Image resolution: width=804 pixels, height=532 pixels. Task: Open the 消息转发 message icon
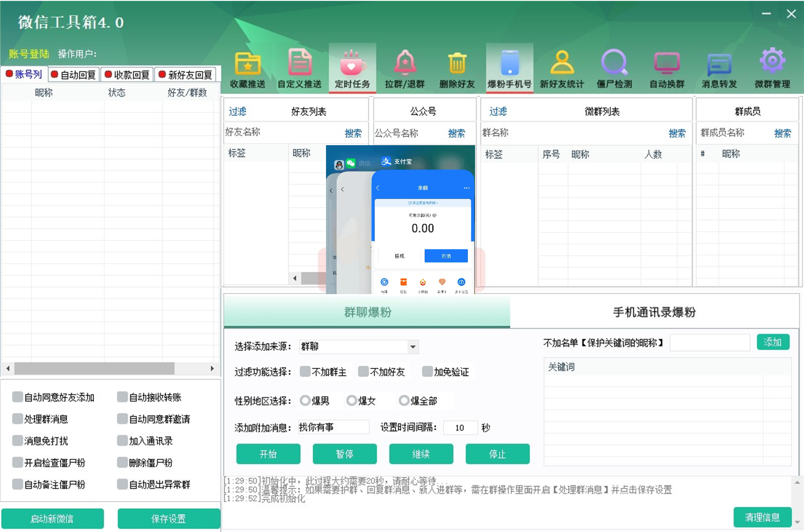[x=719, y=65]
